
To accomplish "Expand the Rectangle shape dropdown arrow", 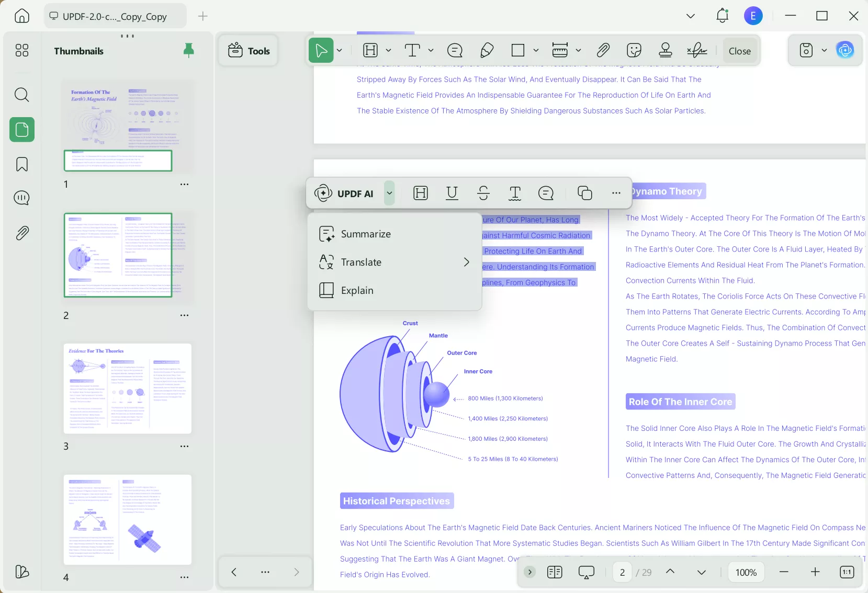I will click(536, 51).
